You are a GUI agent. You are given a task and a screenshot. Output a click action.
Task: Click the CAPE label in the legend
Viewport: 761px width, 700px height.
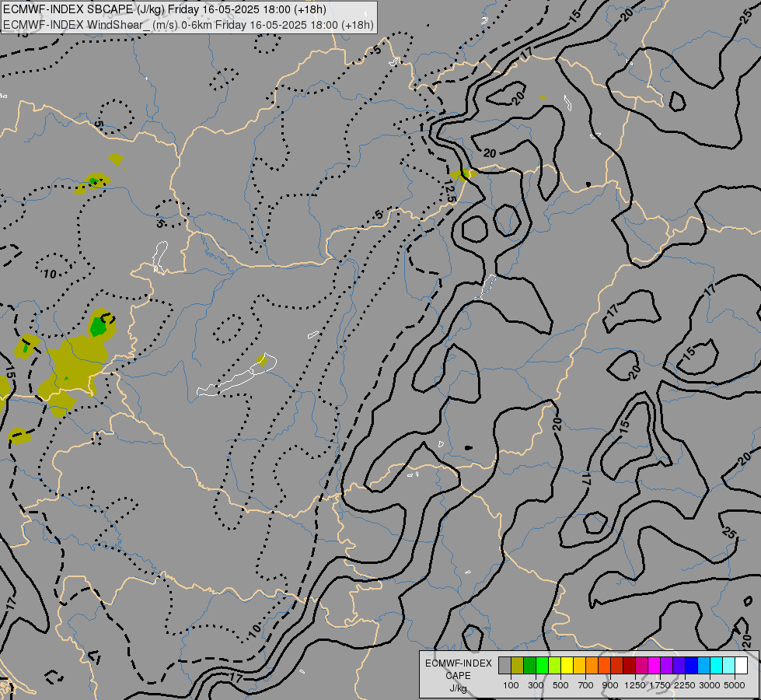coord(458,676)
